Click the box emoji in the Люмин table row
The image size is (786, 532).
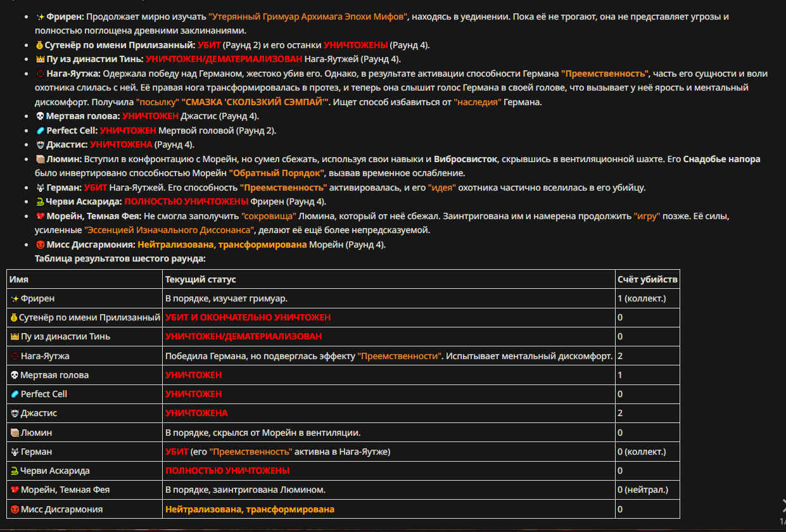(x=15, y=433)
